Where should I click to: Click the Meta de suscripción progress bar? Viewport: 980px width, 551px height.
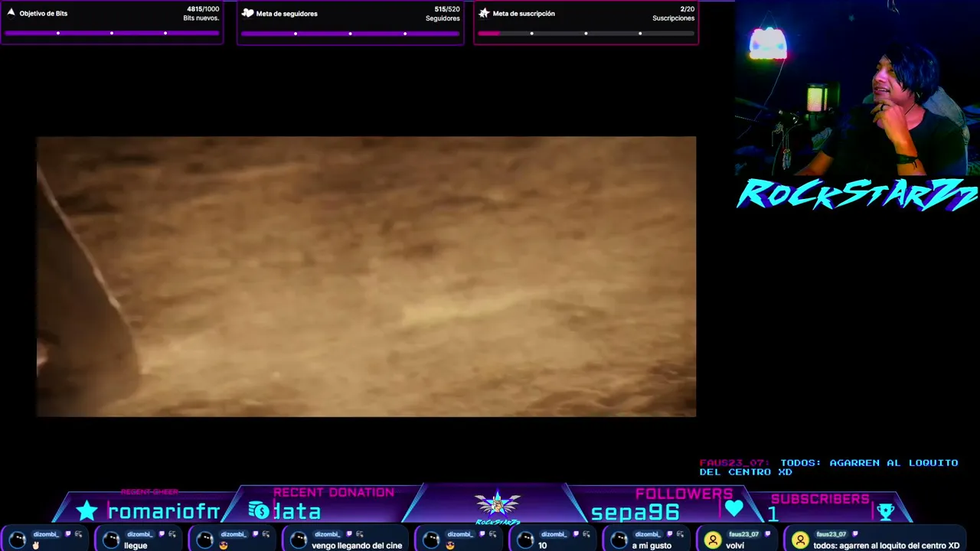coord(586,34)
